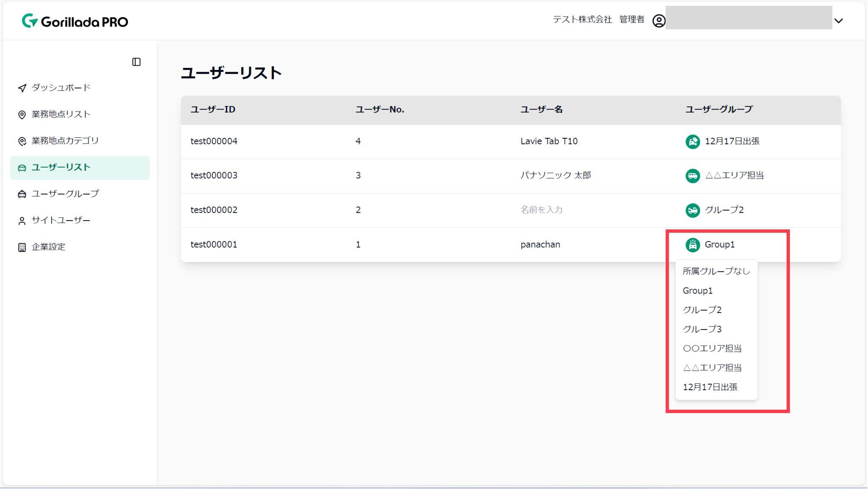Choose グループ3 in the dropdown list
Viewport: 868px width, 489px height.
(716, 329)
